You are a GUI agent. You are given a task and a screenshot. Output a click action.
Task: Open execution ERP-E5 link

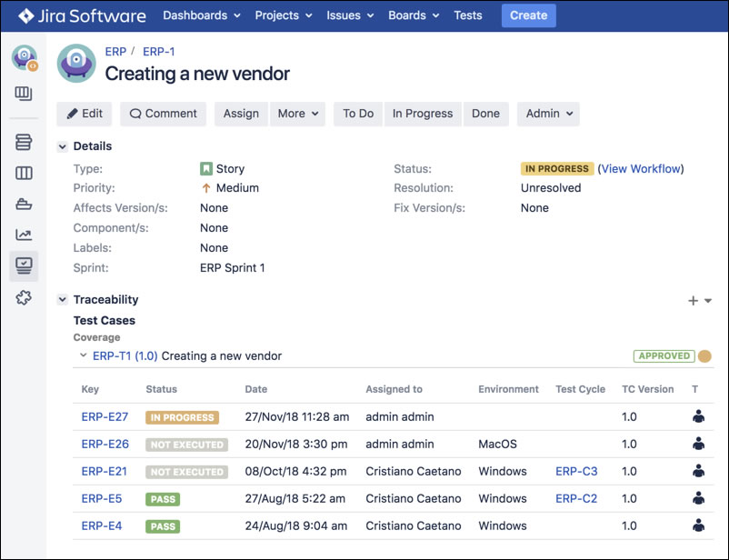[102, 498]
